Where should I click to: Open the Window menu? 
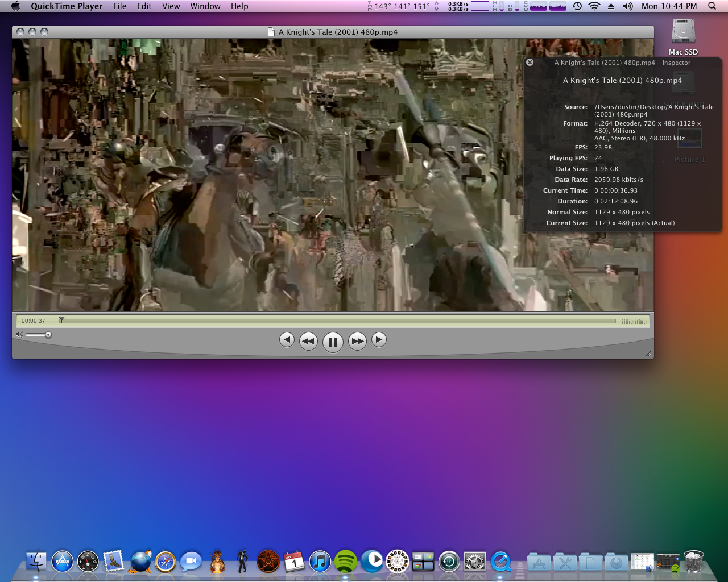point(205,6)
